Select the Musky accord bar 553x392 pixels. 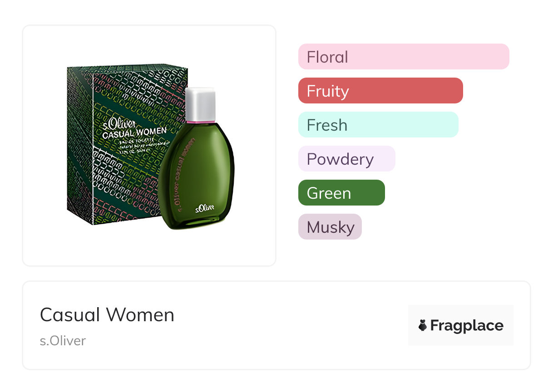click(330, 227)
